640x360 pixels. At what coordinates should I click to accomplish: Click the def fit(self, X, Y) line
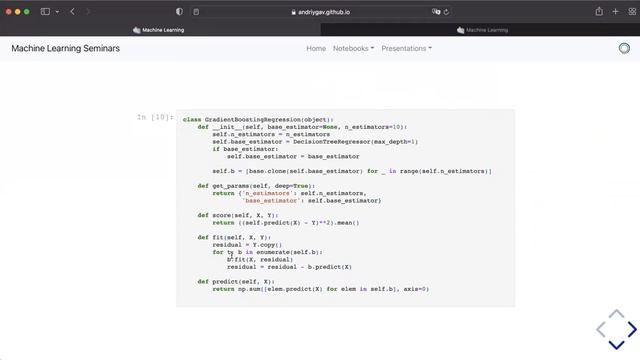[x=234, y=237]
